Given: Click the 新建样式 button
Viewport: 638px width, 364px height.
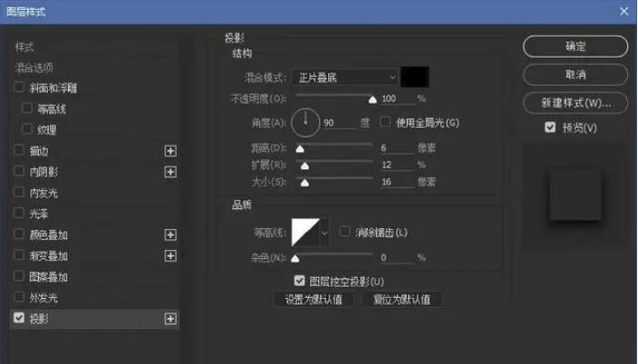Looking at the screenshot, I should tap(575, 103).
